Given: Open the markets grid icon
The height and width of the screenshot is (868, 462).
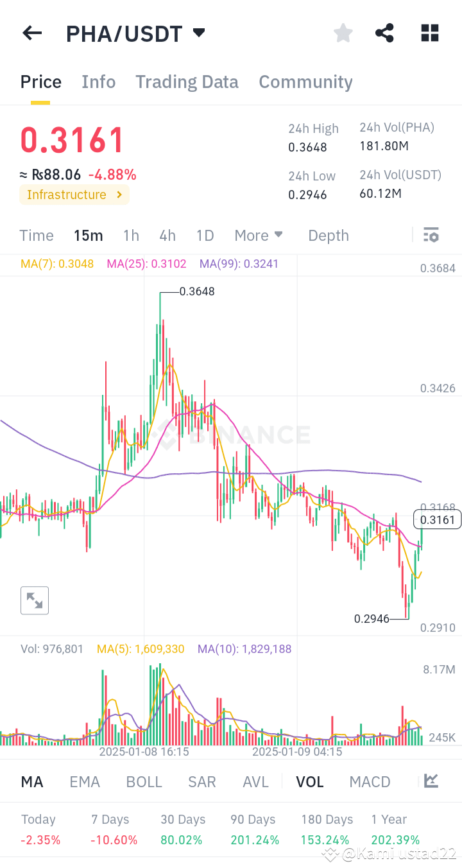Looking at the screenshot, I should click(x=429, y=33).
